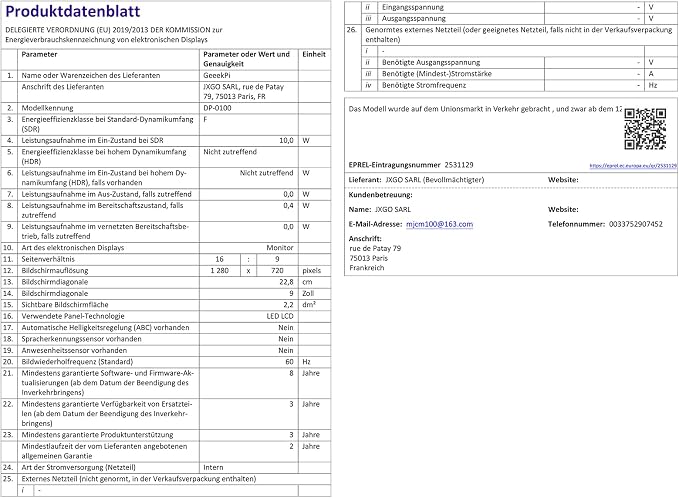The image size is (679, 498).
Task: Click the 720 resolution height cell
Action: click(x=277, y=270)
